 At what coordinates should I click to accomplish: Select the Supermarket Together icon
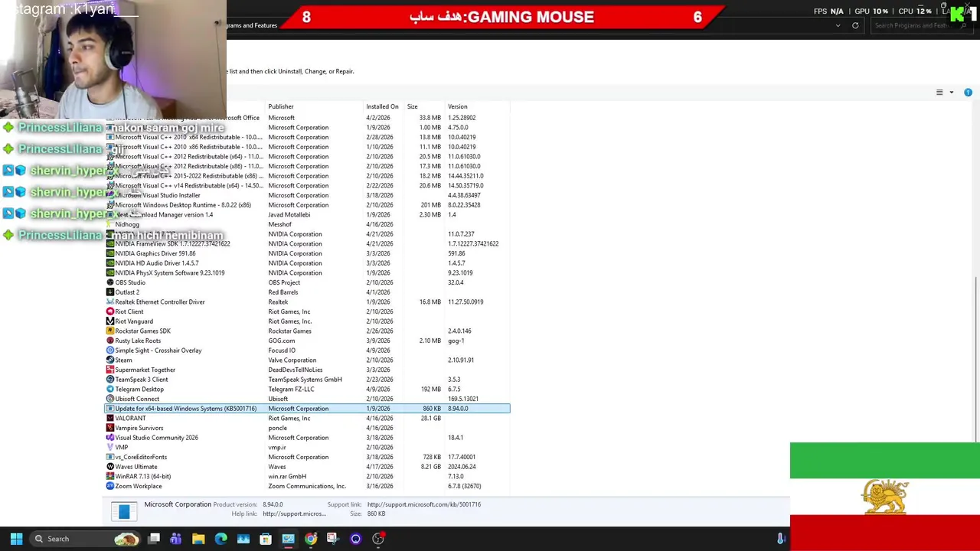click(x=110, y=370)
